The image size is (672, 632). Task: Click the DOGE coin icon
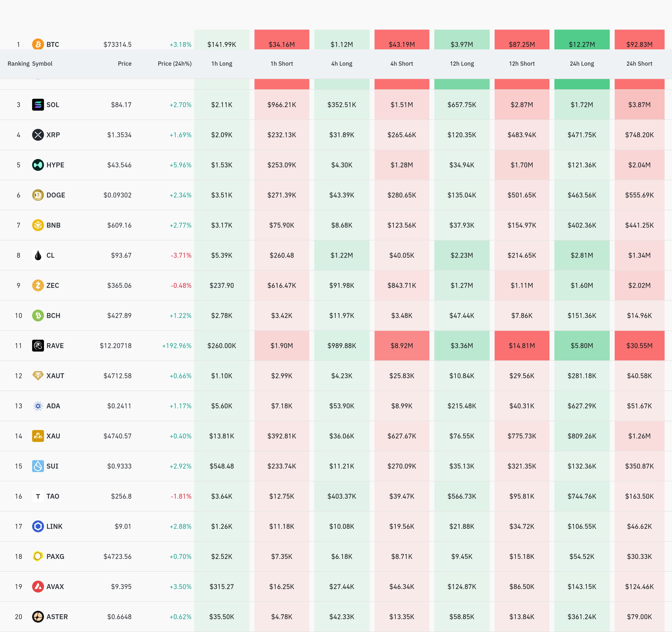click(x=38, y=195)
